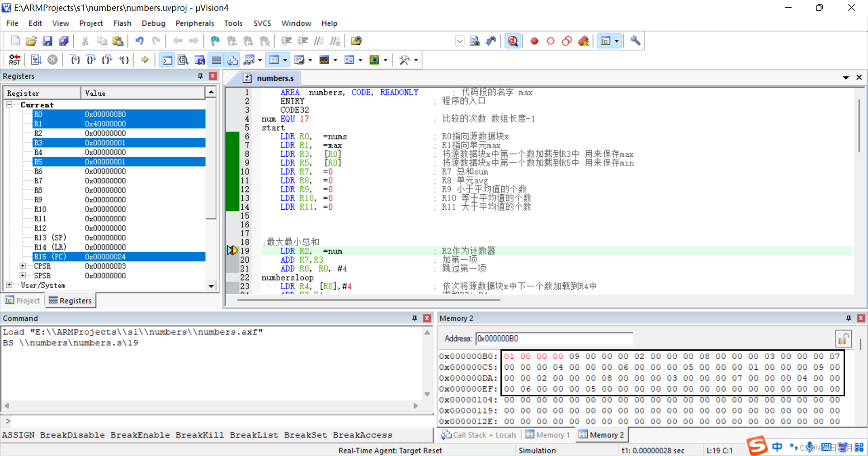Open the Peripherals menu

[194, 23]
